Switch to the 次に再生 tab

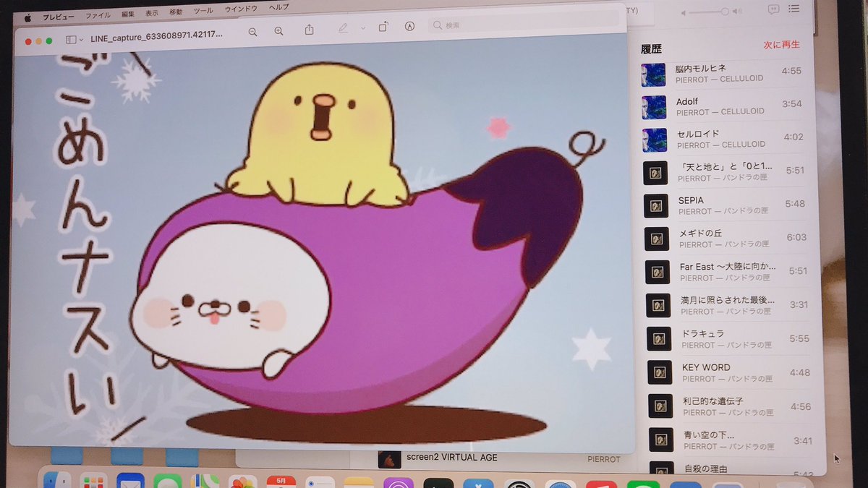[781, 45]
